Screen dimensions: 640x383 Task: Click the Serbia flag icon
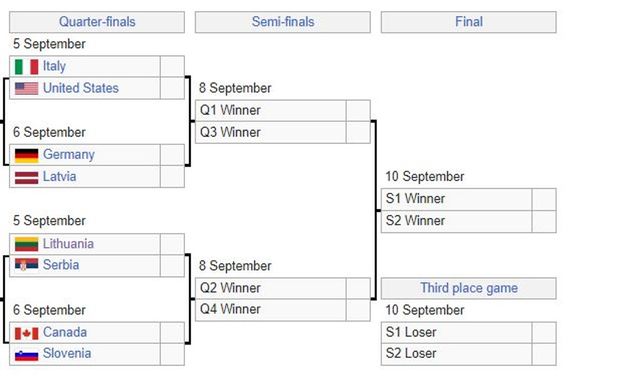[27, 265]
